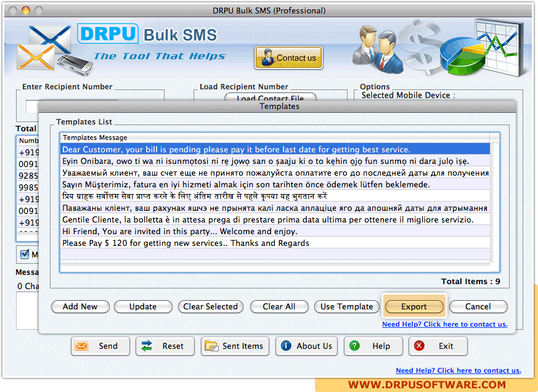
Task: Select 'Please Pay $ 120' template row
Action: (275, 243)
